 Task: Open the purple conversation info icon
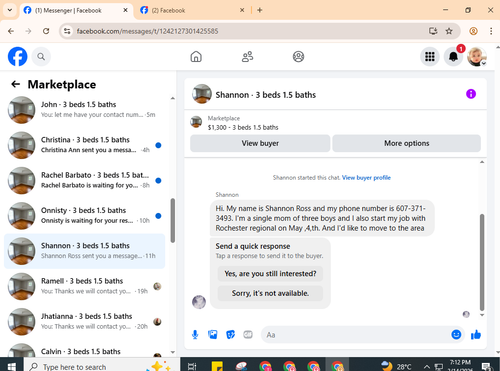(x=471, y=94)
